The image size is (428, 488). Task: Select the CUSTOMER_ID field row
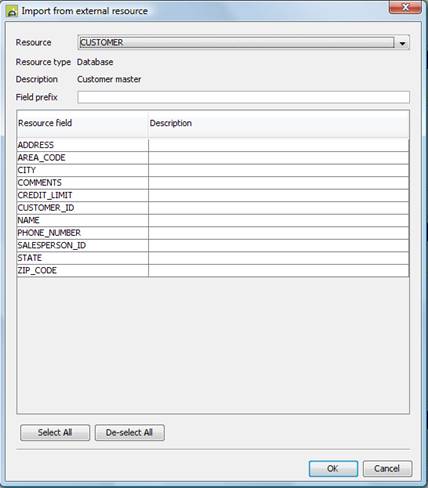[213, 208]
